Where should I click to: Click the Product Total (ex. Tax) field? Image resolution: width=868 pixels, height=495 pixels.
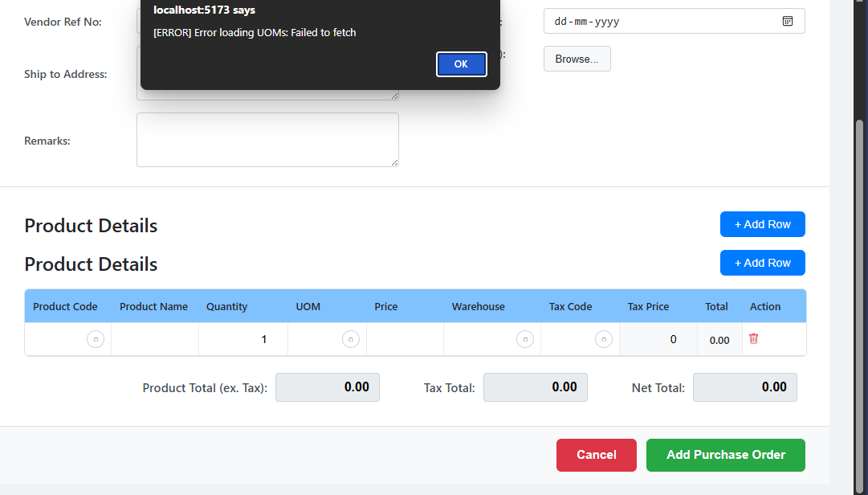(x=327, y=387)
